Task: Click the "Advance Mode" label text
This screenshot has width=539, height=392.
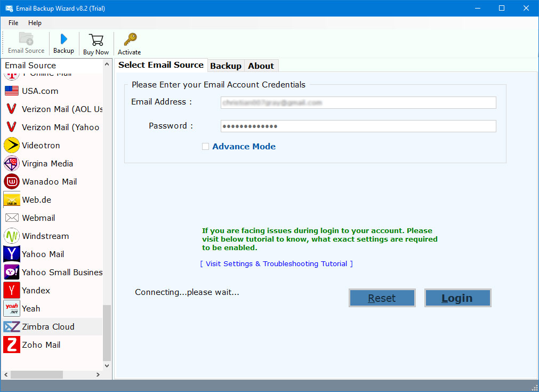Action: coord(244,147)
